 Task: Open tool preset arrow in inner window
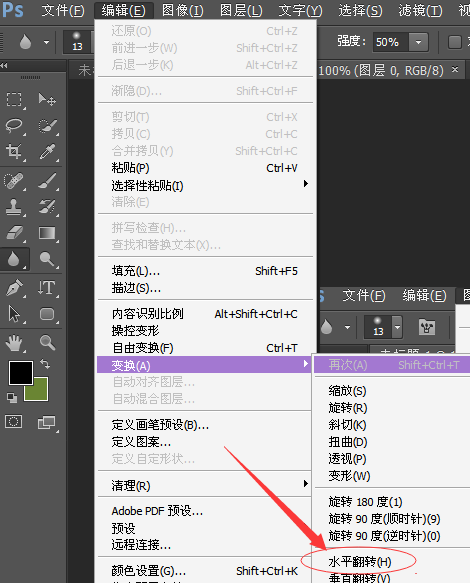347,327
